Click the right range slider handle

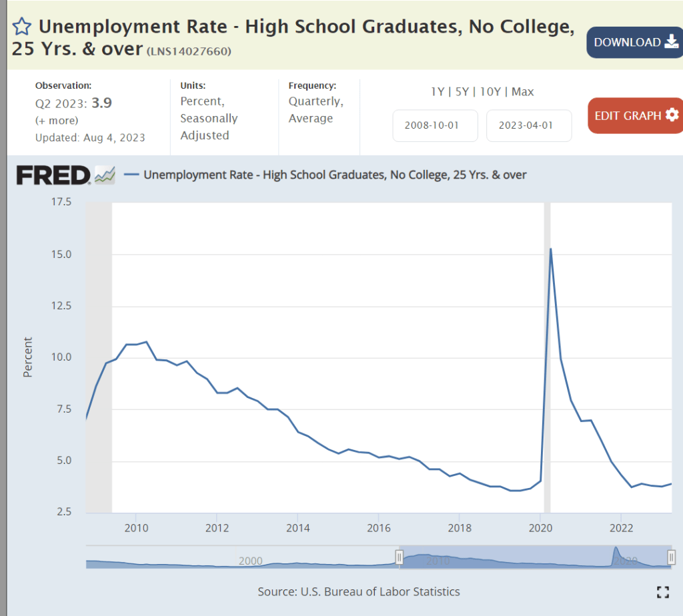point(671,557)
